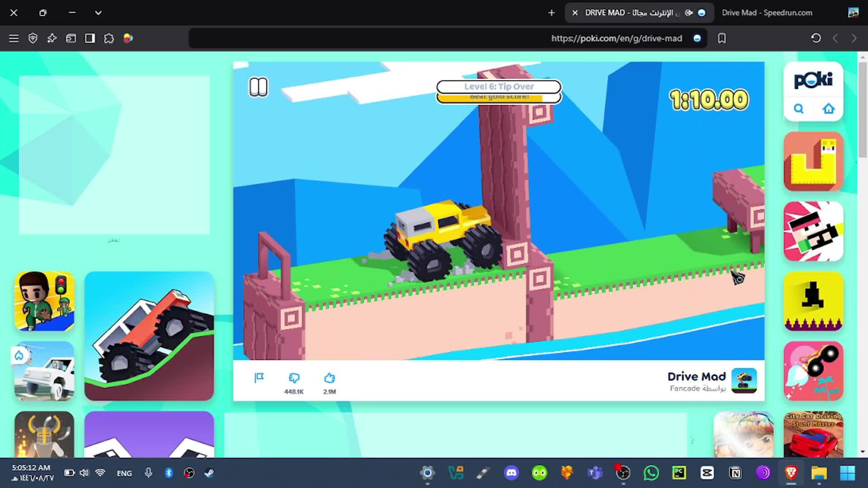Report a bug with flag icon

click(x=259, y=378)
